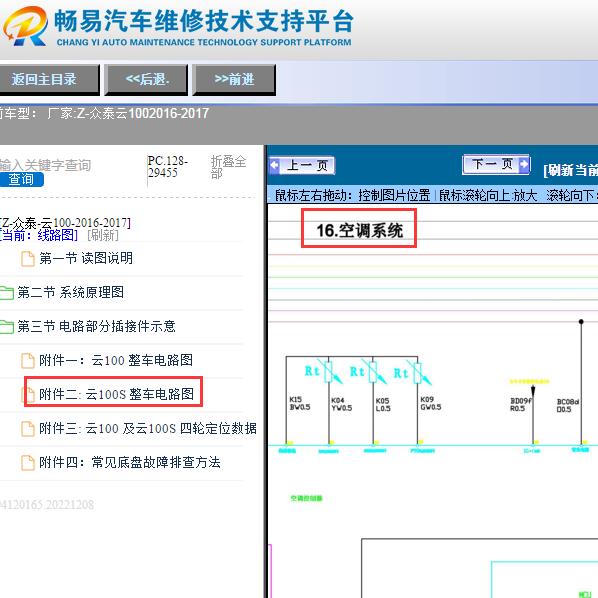
Task: Click the 当前：线路图 link
Action: click(x=38, y=235)
